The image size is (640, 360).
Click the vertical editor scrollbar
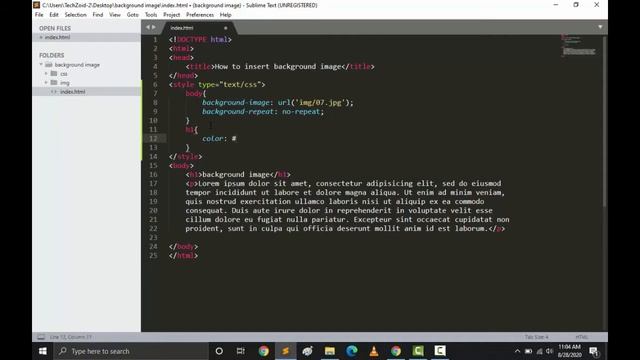coord(604,121)
